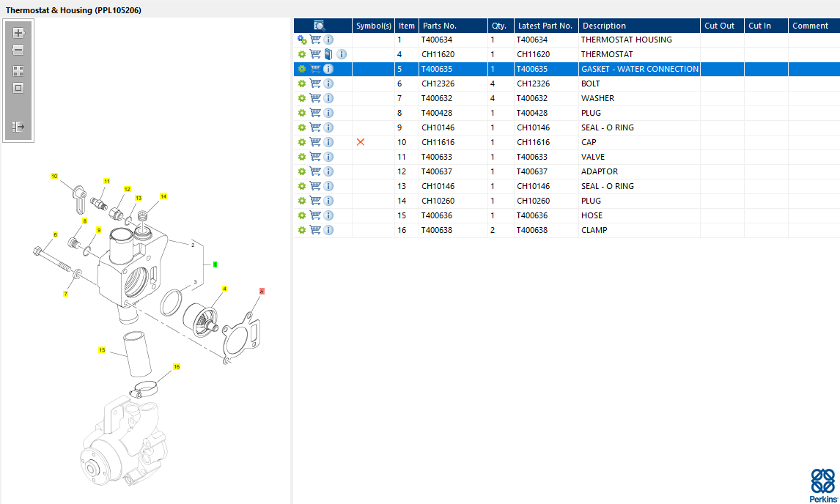Add BOLT CH12326 to cart
The width and height of the screenshot is (840, 504).
[x=315, y=84]
